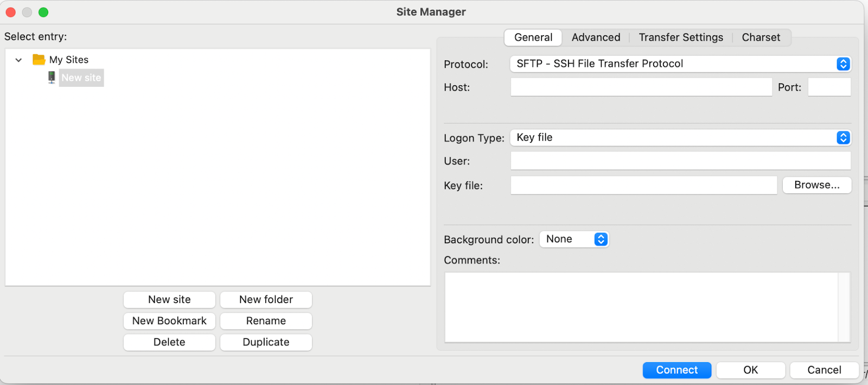Click the Comments box scrollbar
The height and width of the screenshot is (385, 868).
click(x=844, y=307)
